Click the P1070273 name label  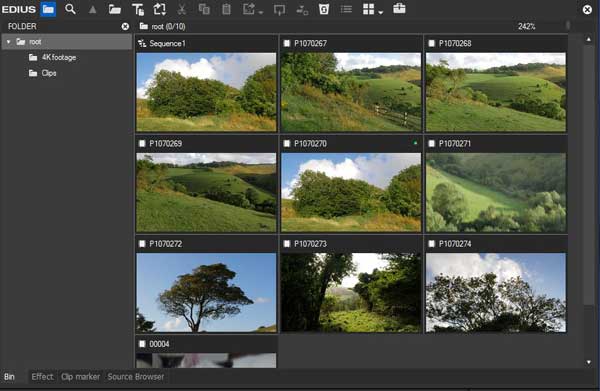click(x=310, y=244)
